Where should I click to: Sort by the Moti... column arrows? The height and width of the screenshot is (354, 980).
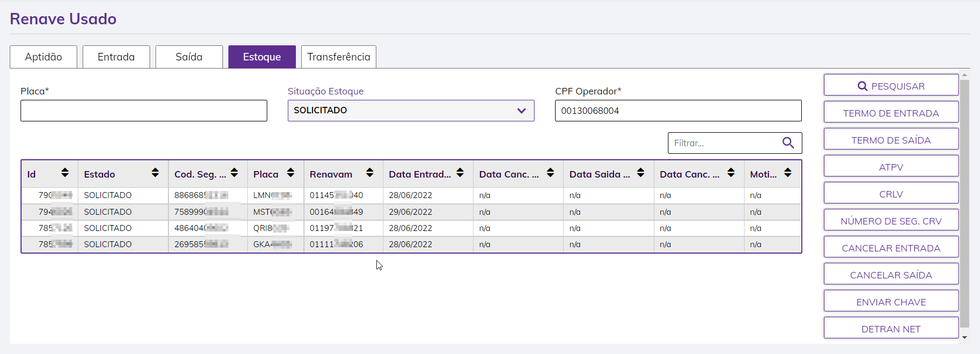788,173
